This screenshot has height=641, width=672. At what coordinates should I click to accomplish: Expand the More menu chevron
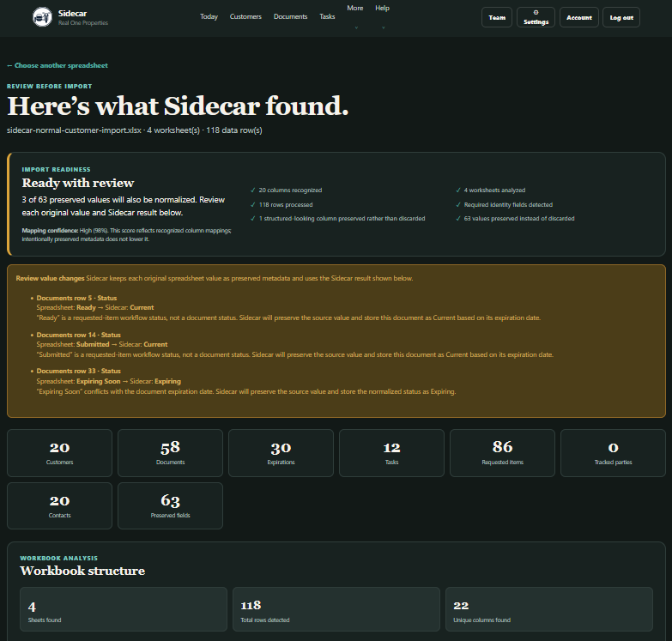tap(355, 27)
